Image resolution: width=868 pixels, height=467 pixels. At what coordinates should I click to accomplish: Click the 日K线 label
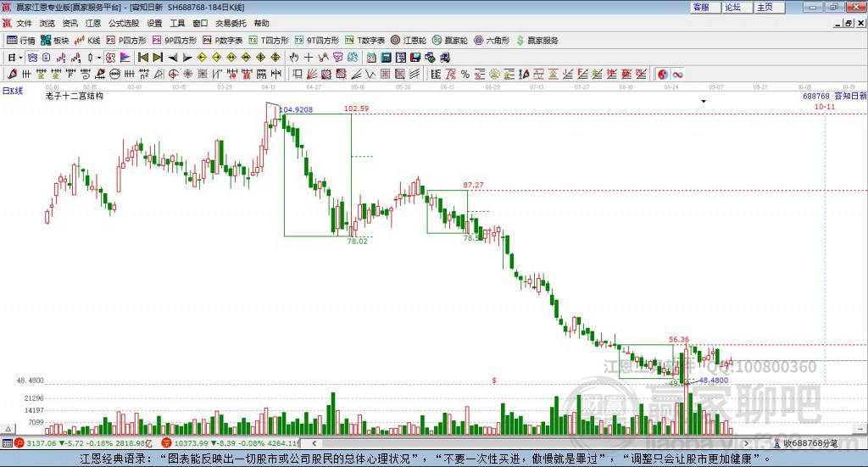coord(13,91)
